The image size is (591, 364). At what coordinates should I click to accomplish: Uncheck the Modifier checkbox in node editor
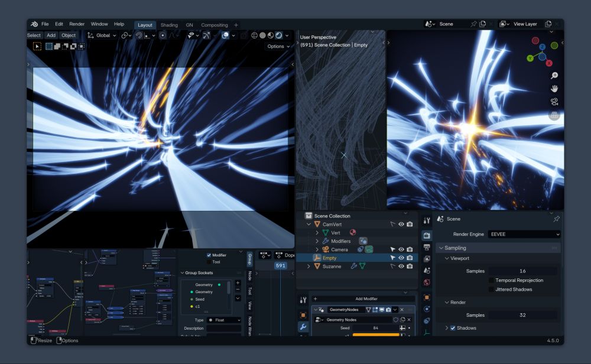209,255
